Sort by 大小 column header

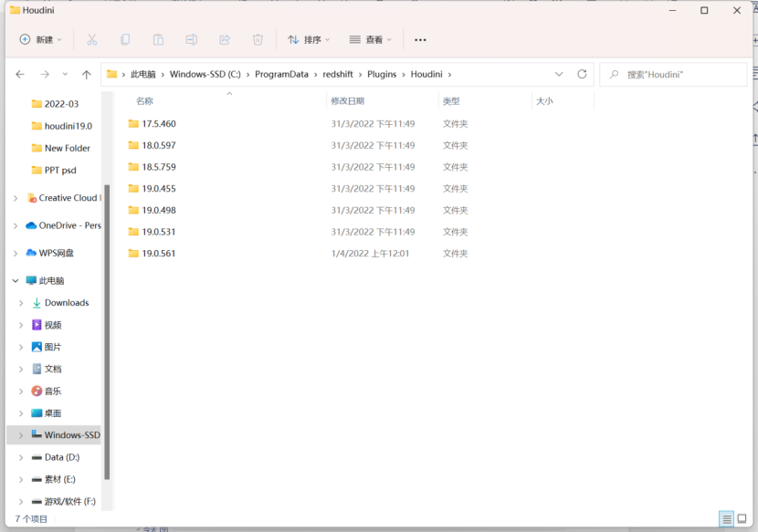coord(544,101)
